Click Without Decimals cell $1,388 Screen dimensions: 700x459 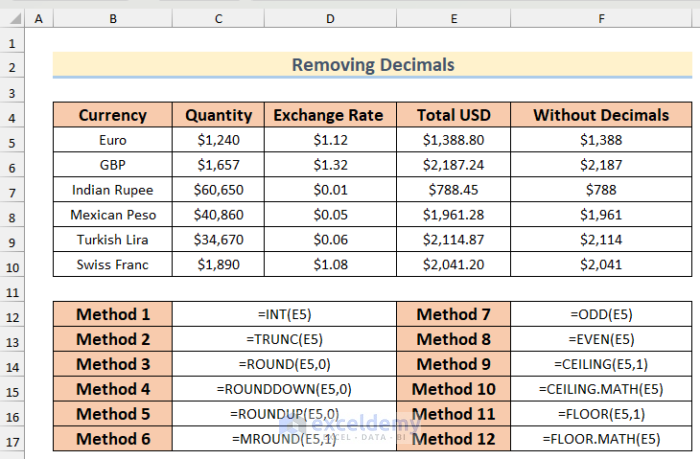pyautogui.click(x=601, y=140)
